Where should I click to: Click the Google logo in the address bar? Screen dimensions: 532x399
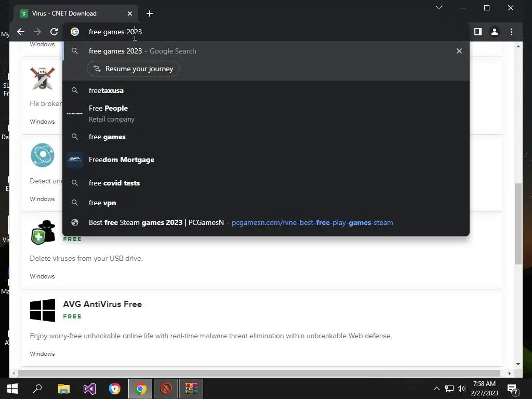point(75,32)
